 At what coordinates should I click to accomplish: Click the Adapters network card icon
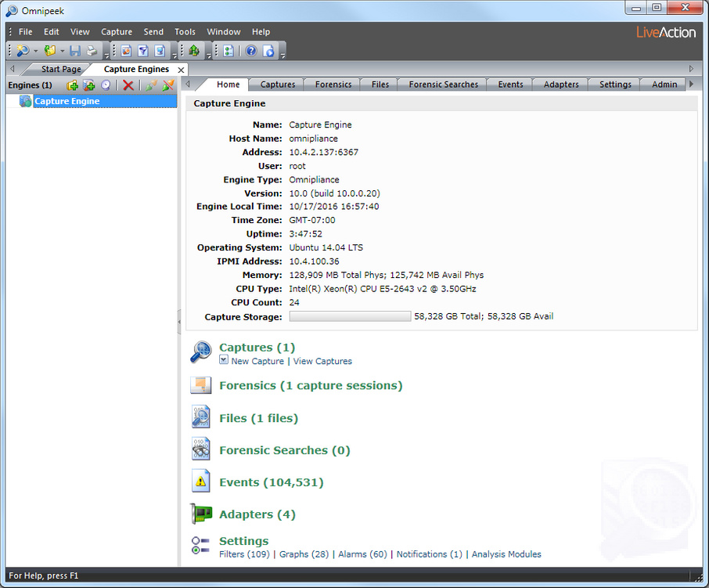point(201,514)
